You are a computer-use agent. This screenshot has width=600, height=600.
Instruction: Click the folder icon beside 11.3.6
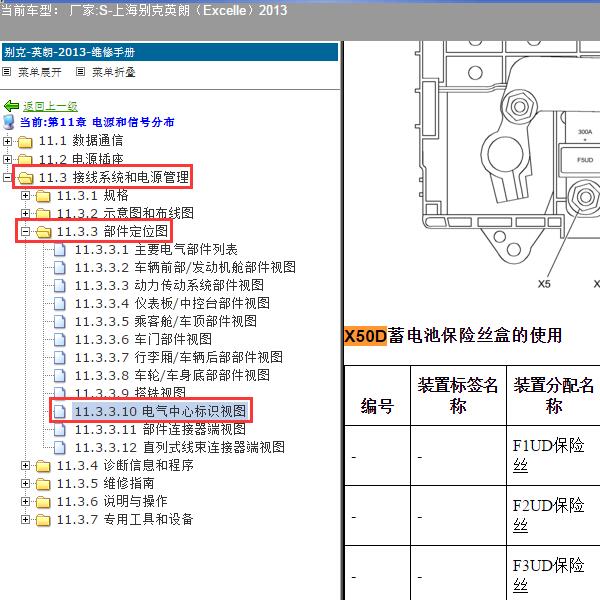[x=43, y=502]
